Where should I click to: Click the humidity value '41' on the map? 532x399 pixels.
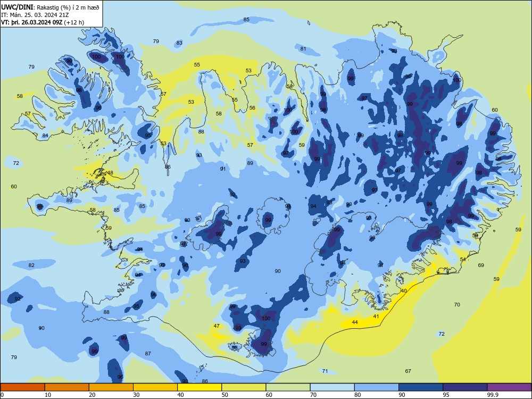[x=376, y=316]
